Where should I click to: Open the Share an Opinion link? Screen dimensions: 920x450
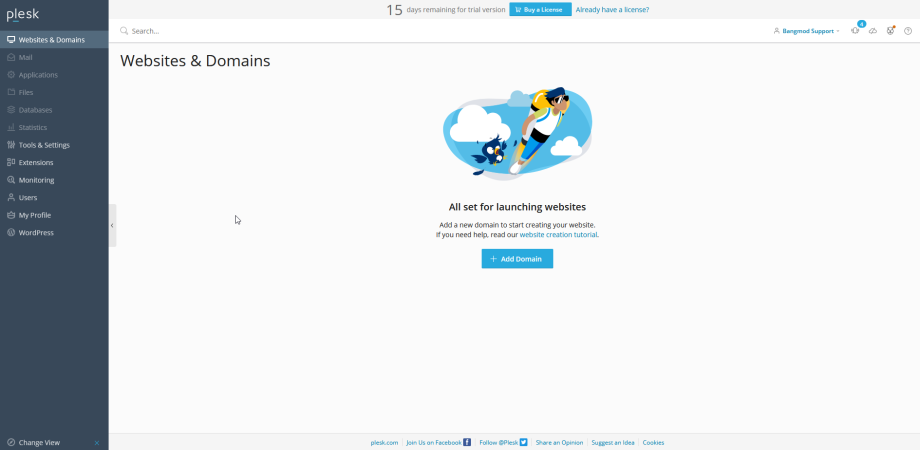[559, 443]
